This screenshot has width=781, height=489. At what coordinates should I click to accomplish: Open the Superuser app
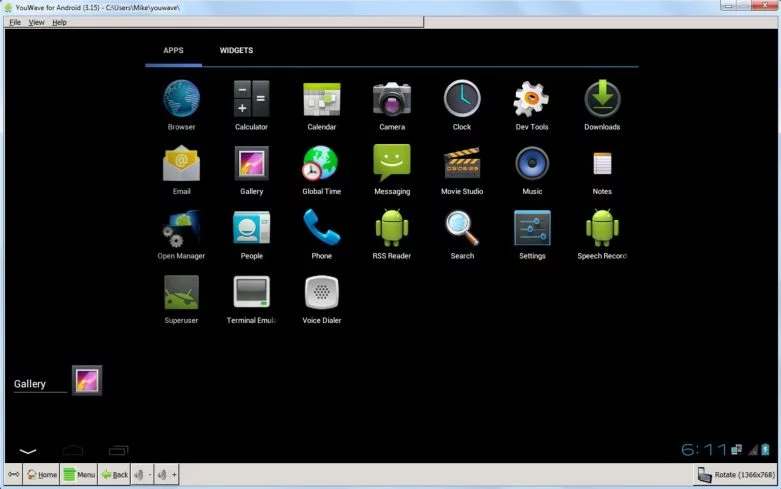181,299
